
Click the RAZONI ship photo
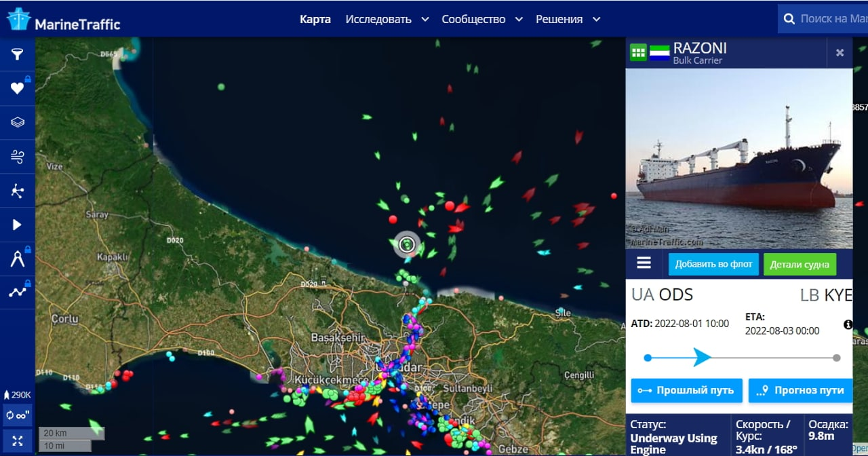click(x=738, y=158)
